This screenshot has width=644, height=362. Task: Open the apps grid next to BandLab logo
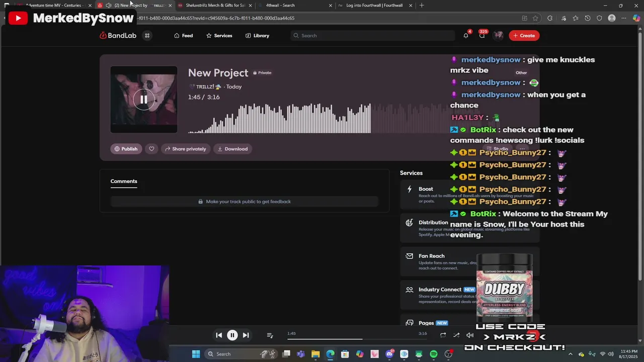click(x=147, y=36)
